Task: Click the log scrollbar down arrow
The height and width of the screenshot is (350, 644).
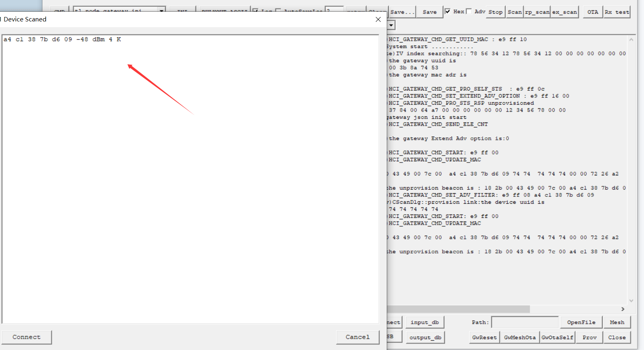Action: [631, 301]
